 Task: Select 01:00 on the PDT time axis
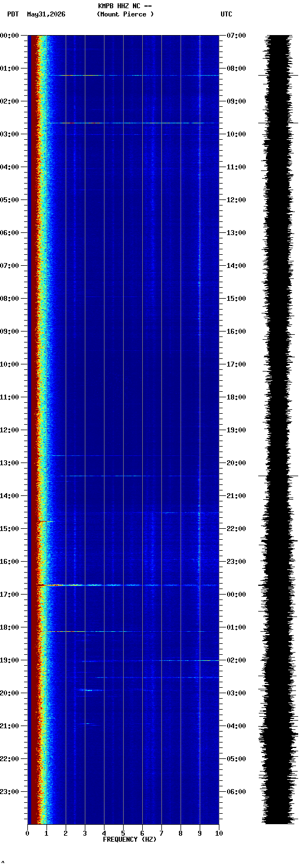point(9,68)
